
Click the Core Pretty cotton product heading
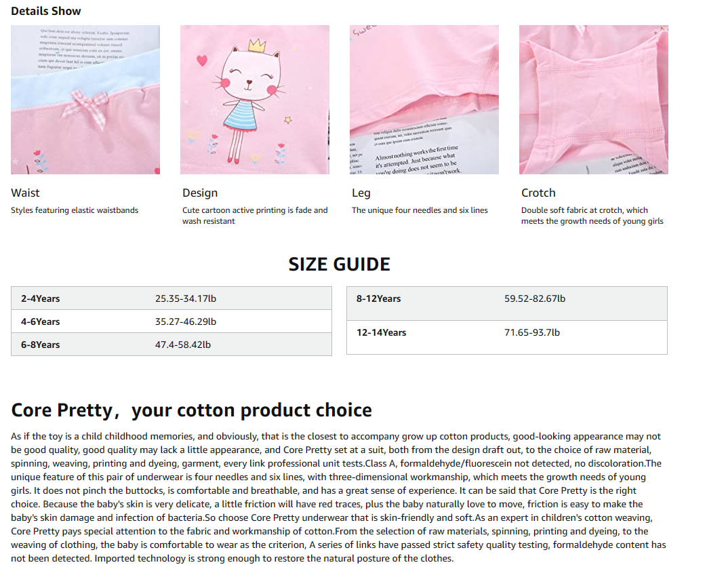point(192,410)
